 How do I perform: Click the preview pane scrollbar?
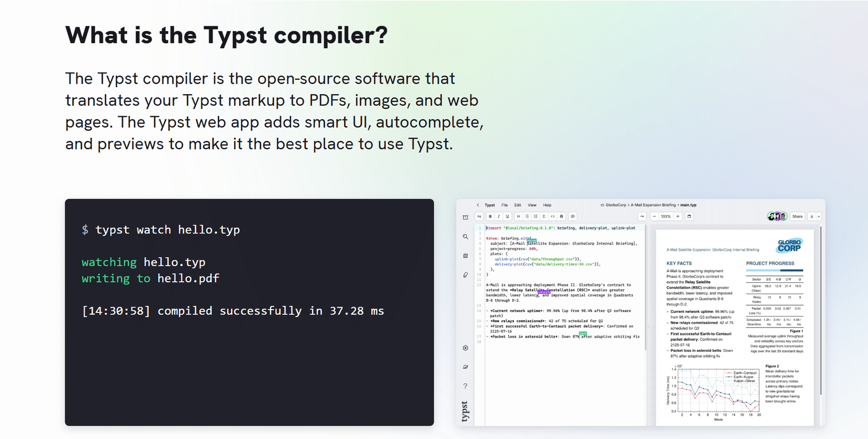tap(821, 310)
